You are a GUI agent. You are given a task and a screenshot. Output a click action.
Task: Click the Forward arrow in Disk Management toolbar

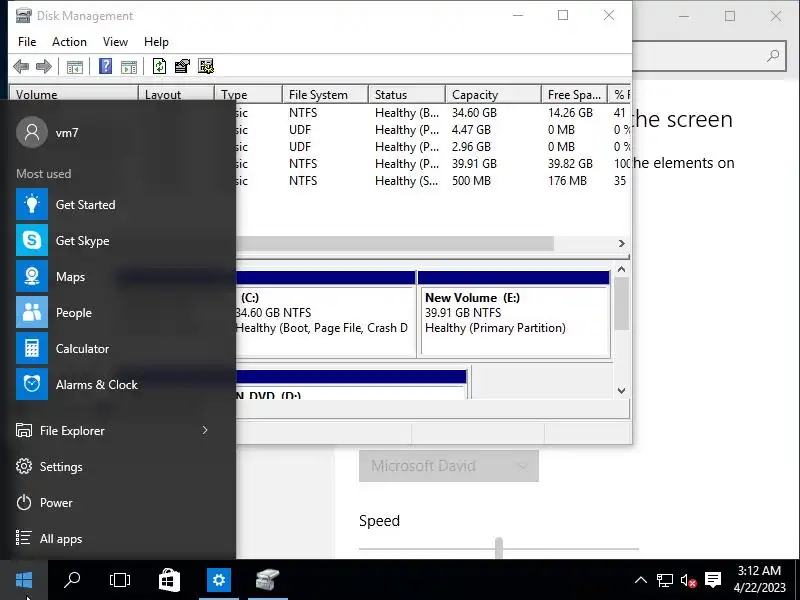[44, 66]
